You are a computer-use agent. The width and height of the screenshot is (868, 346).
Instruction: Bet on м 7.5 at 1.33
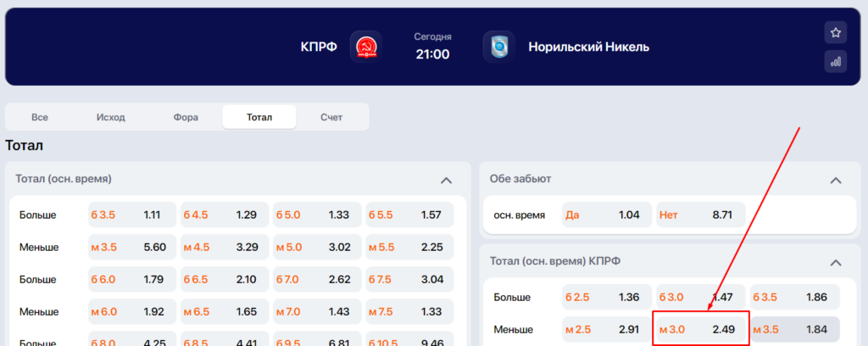(409, 312)
